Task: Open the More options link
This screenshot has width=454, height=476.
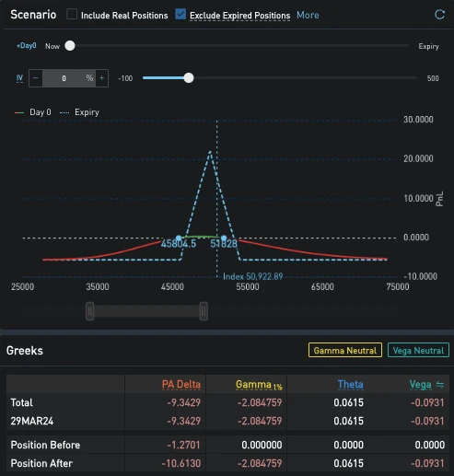Action: (308, 15)
